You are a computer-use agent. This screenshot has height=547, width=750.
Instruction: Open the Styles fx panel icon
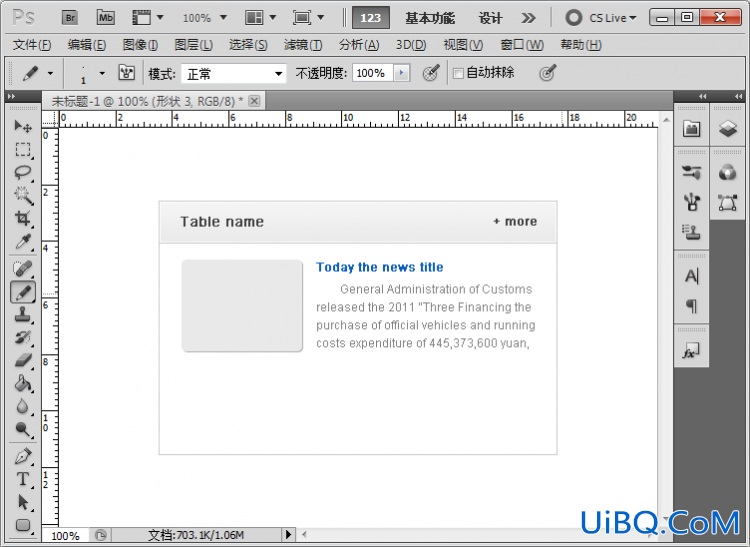692,350
